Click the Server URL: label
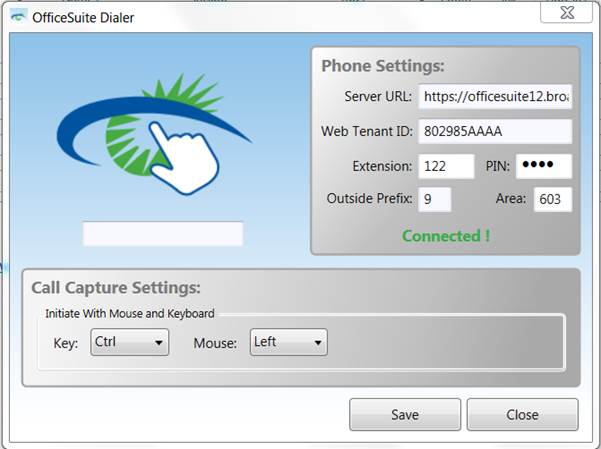The width and height of the screenshot is (601, 449). pos(378,97)
